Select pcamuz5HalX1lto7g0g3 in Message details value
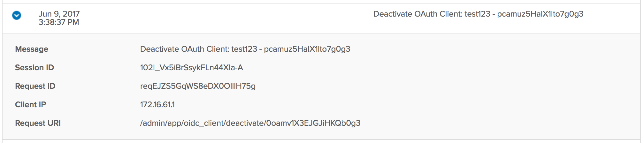 pyautogui.click(x=307, y=49)
